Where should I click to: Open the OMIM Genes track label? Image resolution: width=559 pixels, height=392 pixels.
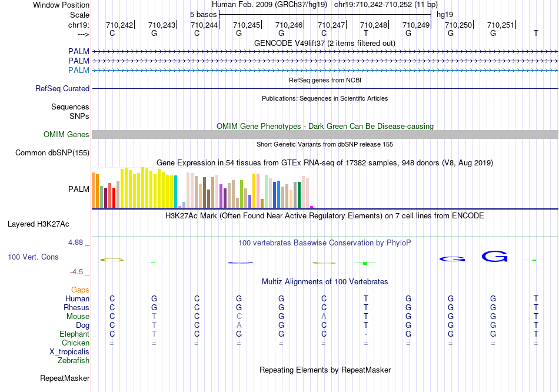[66, 134]
